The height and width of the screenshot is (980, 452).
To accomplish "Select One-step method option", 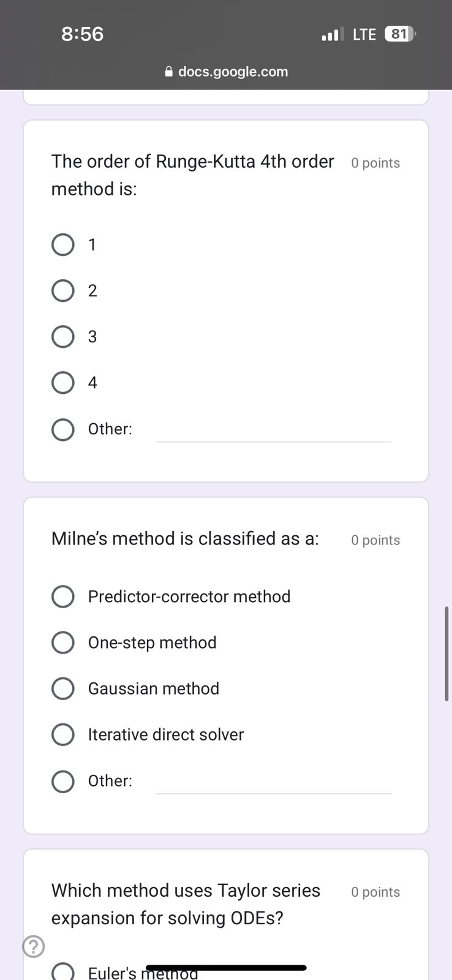I will click(62, 642).
